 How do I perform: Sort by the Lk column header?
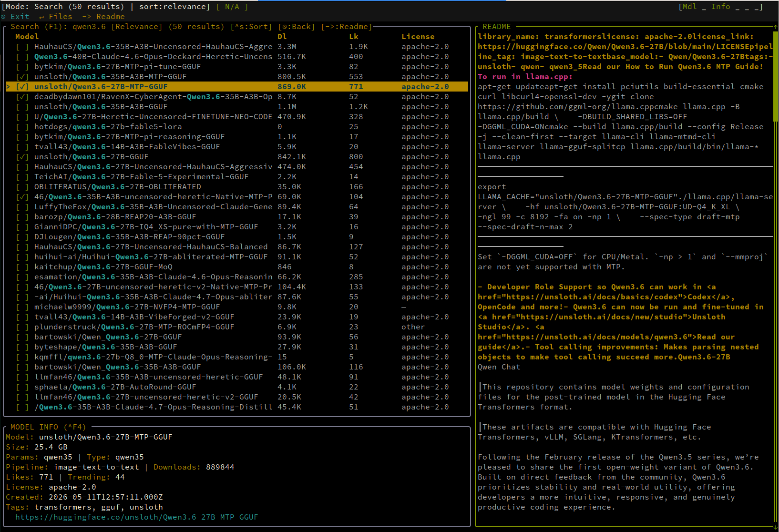354,37
